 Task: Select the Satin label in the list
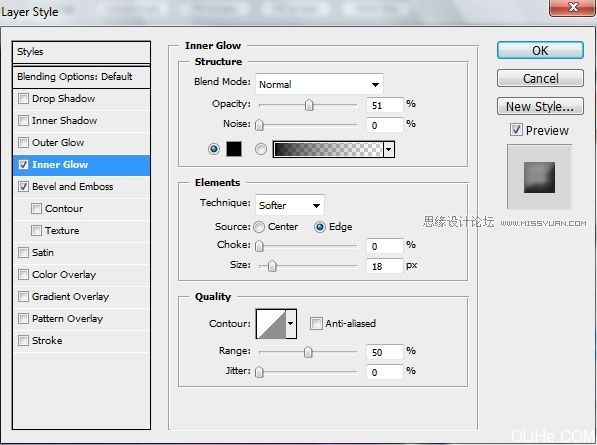click(43, 252)
